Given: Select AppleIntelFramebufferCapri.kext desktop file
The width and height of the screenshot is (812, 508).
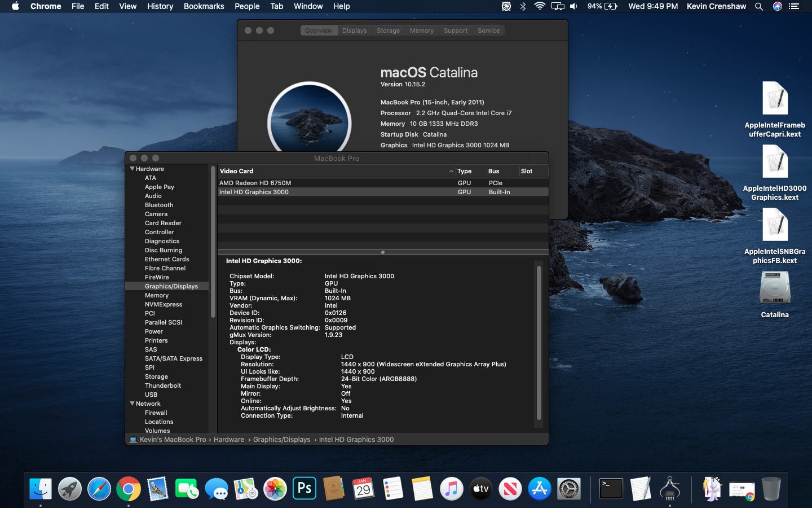Looking at the screenshot, I should pyautogui.click(x=775, y=110).
